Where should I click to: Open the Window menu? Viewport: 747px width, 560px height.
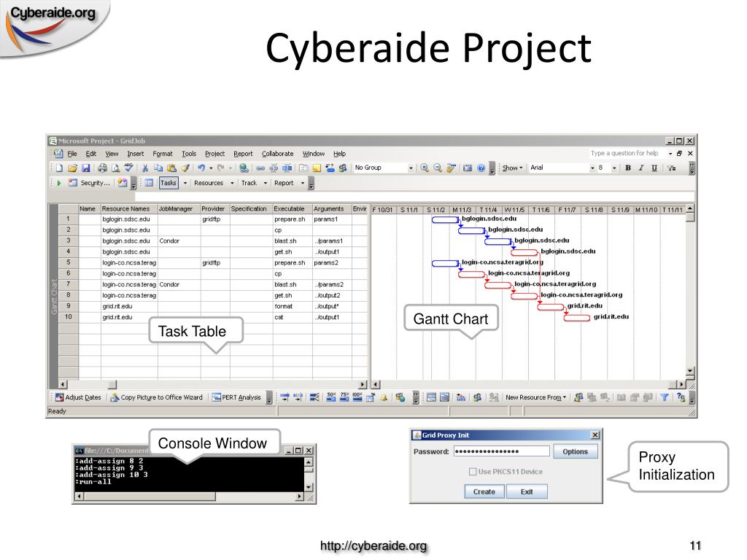coord(314,154)
